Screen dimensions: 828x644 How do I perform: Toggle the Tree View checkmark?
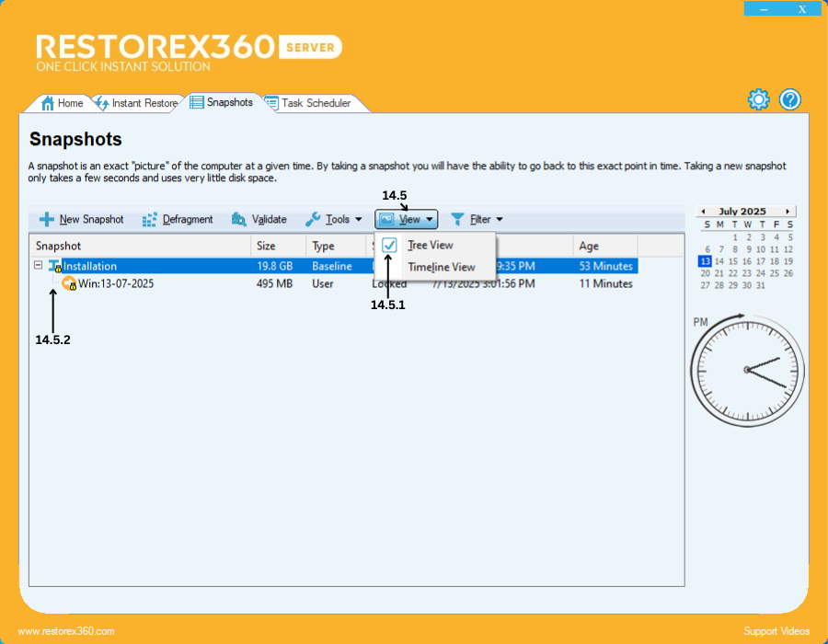click(x=389, y=245)
